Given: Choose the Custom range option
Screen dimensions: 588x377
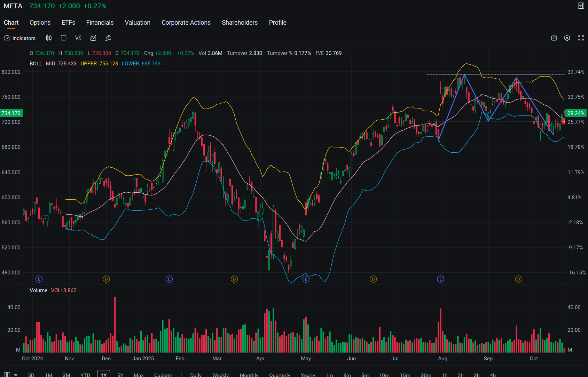Looking at the screenshot, I should (x=163, y=375).
